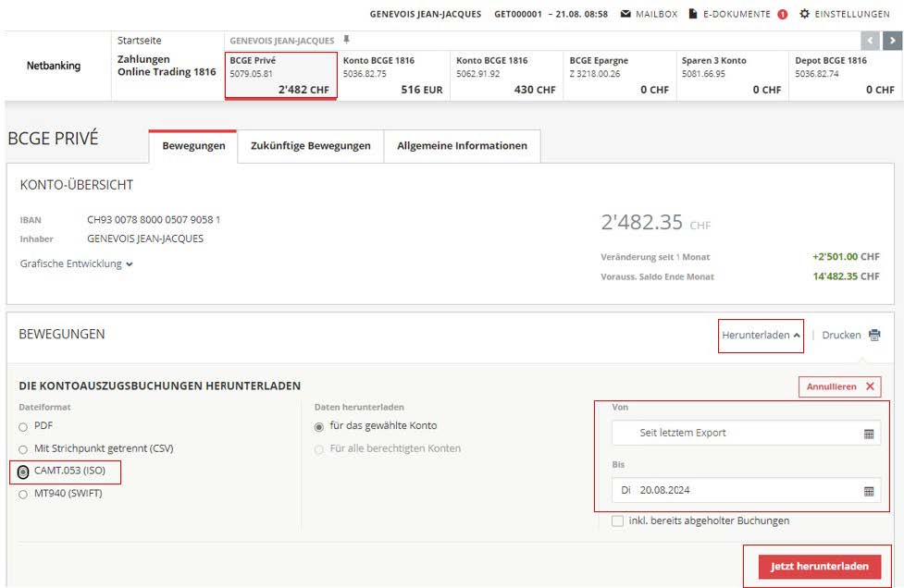Click the X icon on Annullieren
The height and width of the screenshot is (588, 904).
870,386
